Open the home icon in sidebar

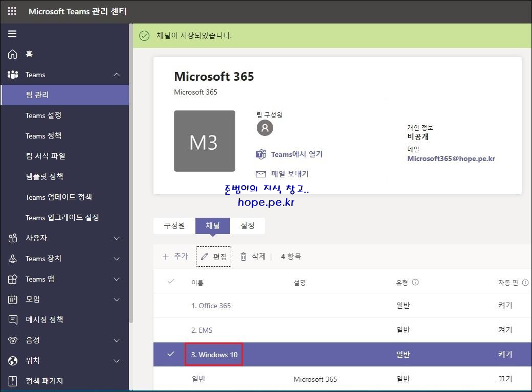click(13, 54)
